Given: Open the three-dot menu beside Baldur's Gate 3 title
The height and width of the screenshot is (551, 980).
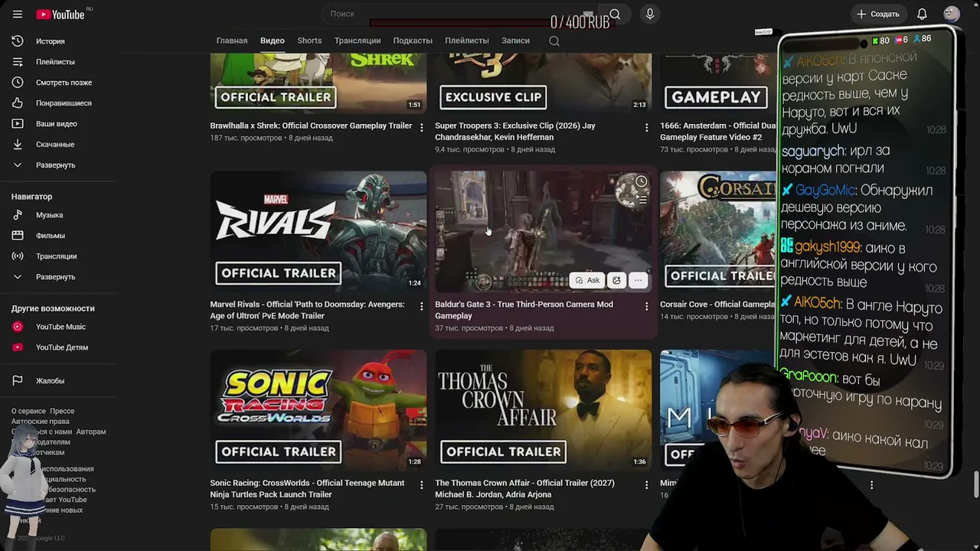Looking at the screenshot, I should coord(646,306).
